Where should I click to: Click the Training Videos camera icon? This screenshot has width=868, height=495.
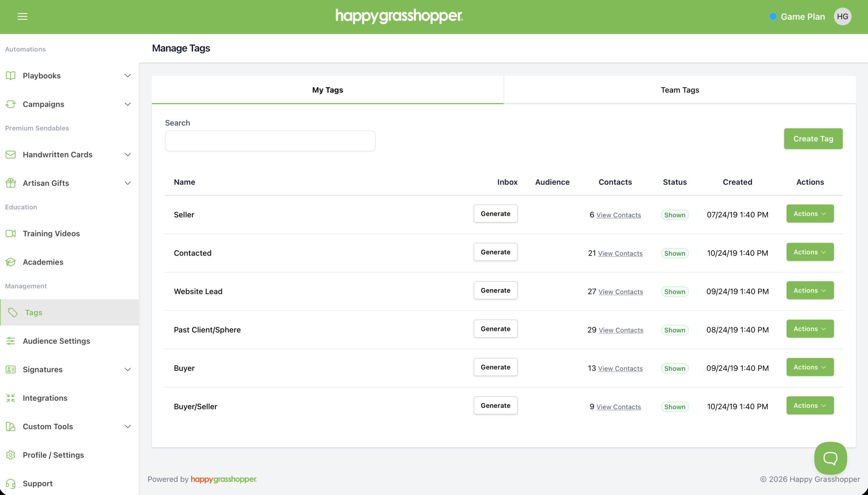11,234
